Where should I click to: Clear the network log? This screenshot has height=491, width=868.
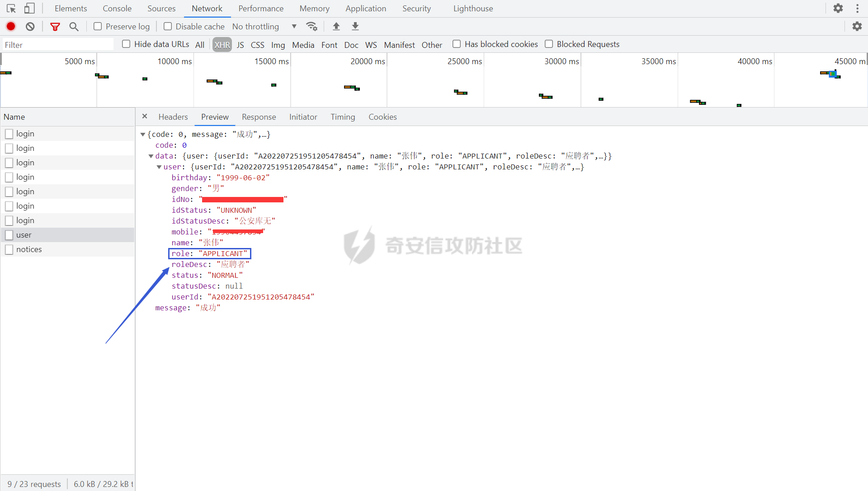point(30,27)
